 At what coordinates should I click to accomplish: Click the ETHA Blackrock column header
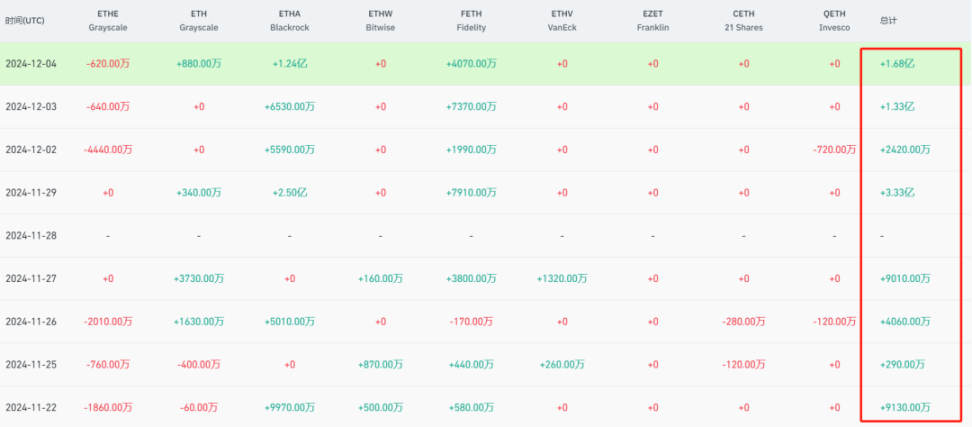click(289, 20)
